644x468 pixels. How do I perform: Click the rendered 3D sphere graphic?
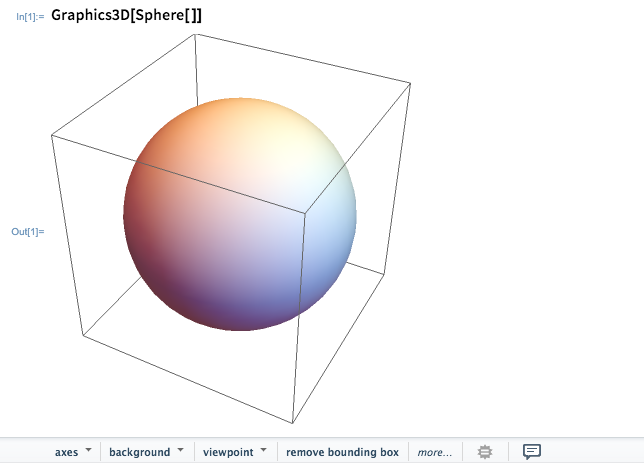pos(240,214)
